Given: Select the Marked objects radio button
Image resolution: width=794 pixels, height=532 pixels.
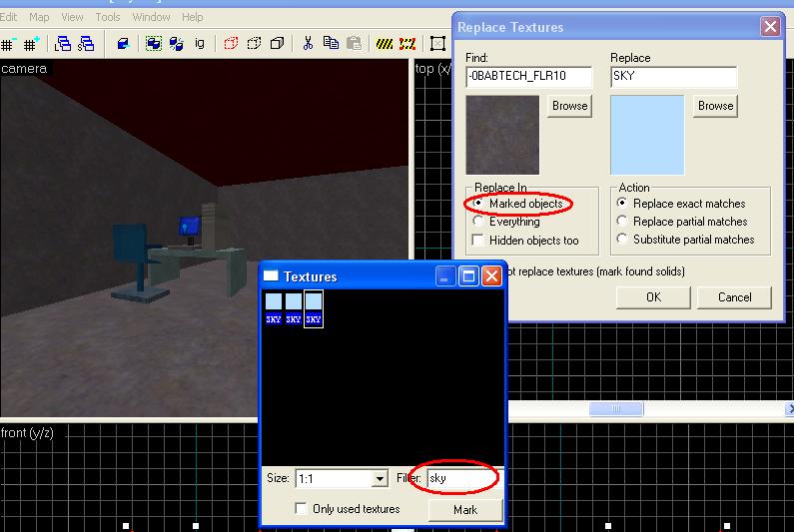Looking at the screenshot, I should pos(479,204).
